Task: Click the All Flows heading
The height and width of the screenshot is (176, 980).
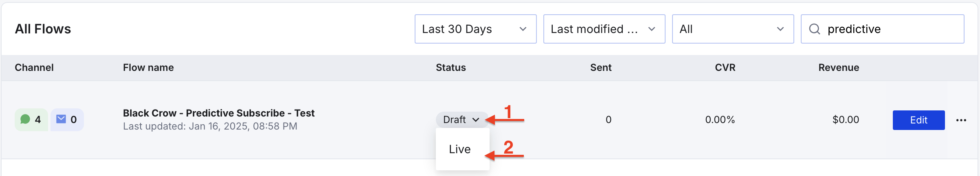Action: pos(43,29)
